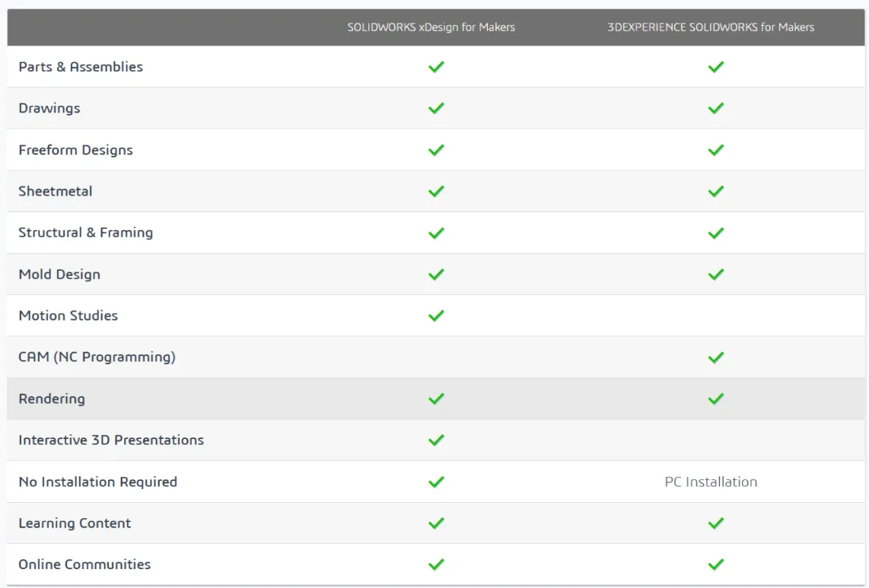Click the xDesign checkmark for Parts & Assemblies
The width and height of the screenshot is (869, 588).
(x=436, y=67)
